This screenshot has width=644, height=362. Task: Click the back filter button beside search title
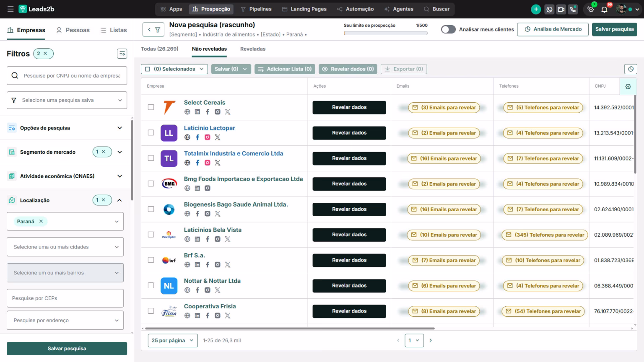(x=153, y=30)
